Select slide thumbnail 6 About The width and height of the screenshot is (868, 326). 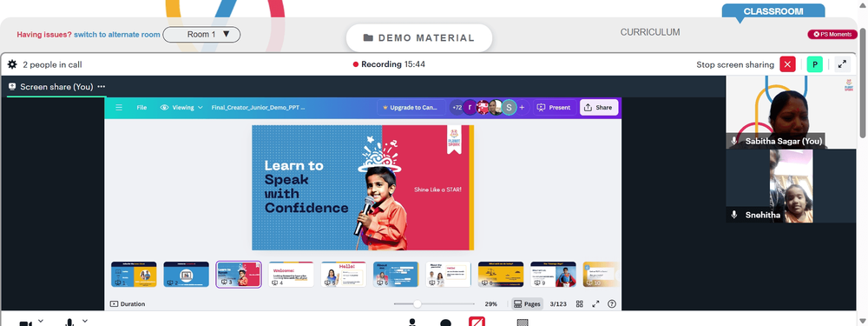(396, 275)
